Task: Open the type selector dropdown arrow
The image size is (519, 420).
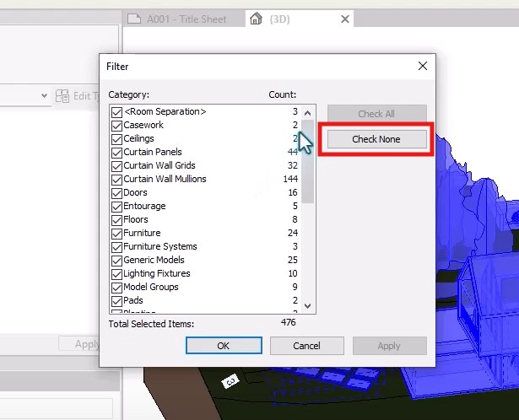Action: click(x=45, y=96)
